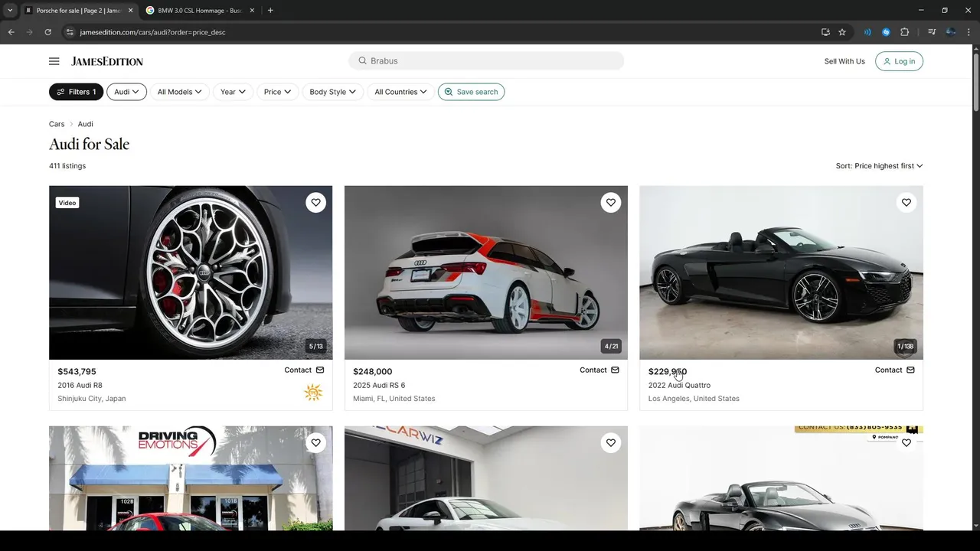
Task: Open the tab search dropdown arrow
Action: point(9,11)
